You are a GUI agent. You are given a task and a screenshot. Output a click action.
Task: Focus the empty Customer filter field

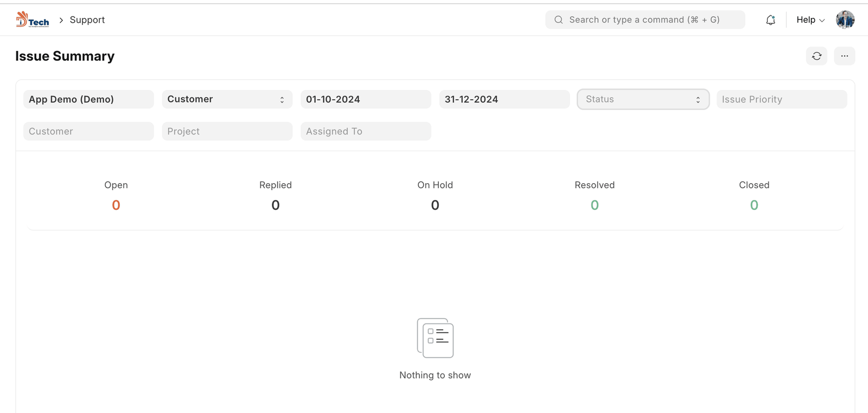point(88,131)
